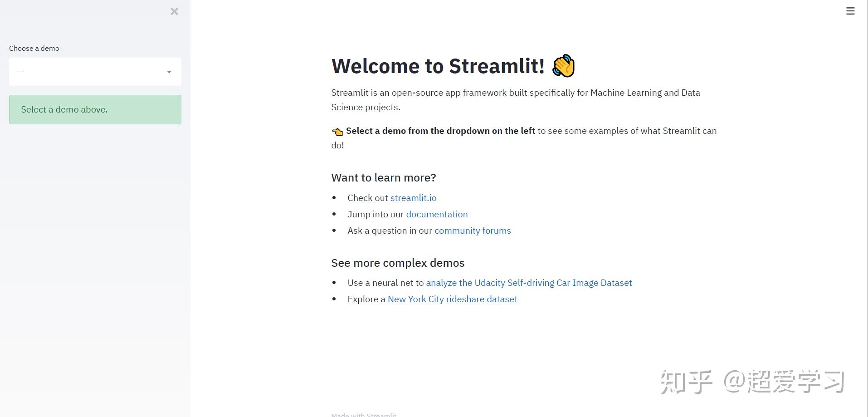Image resolution: width=868 pixels, height=417 pixels.
Task: Open the documentation link
Action: pos(437,214)
